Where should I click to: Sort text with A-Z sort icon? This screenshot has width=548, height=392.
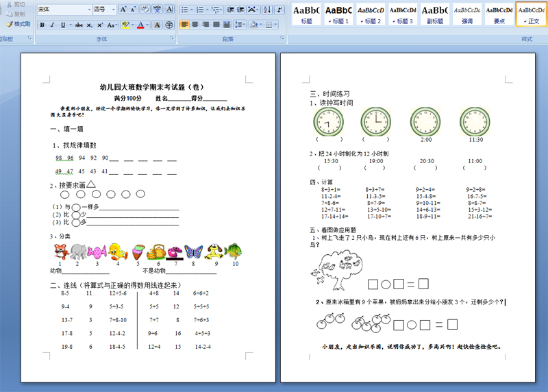tap(267, 10)
